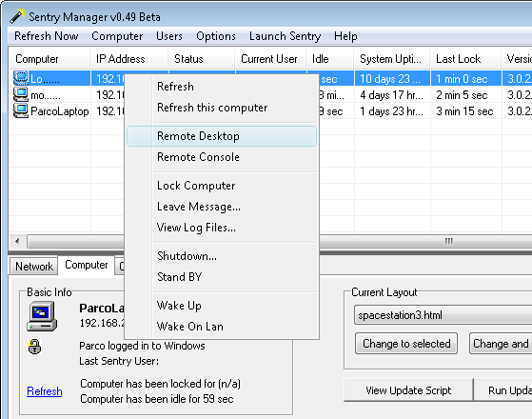Click the '2 min 5 sec' last lock cell
This screenshot has height=419, width=532.
[466, 95]
